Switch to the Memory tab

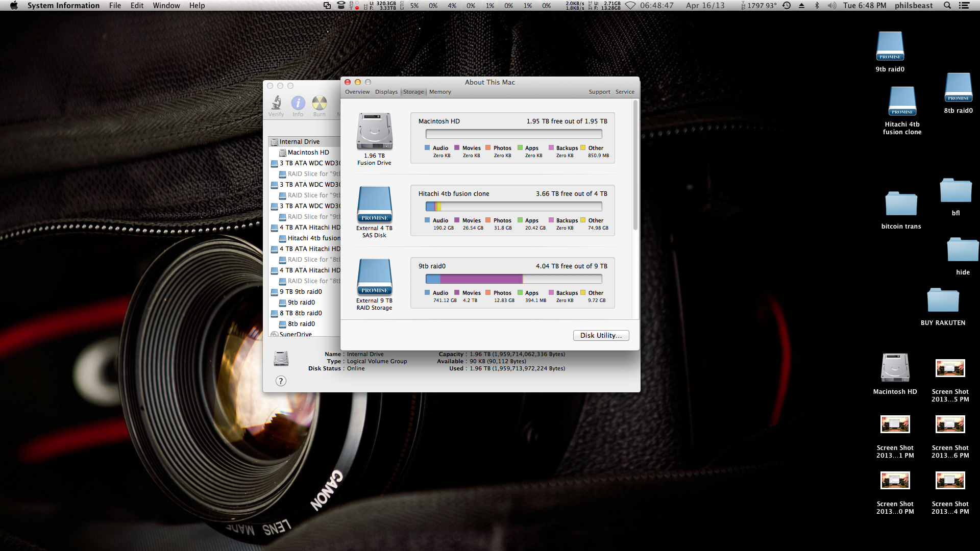coord(440,92)
